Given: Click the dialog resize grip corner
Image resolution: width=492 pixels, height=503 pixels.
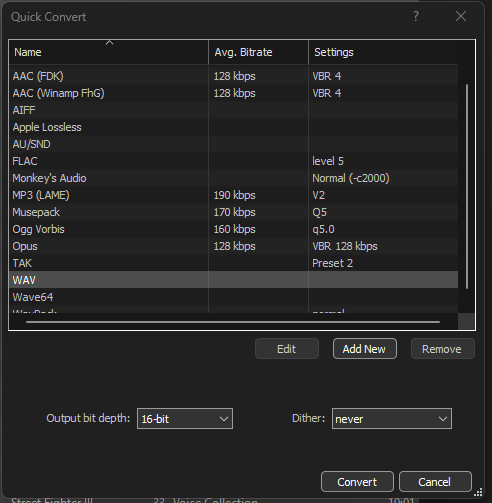Looking at the screenshot, I should (478, 492).
